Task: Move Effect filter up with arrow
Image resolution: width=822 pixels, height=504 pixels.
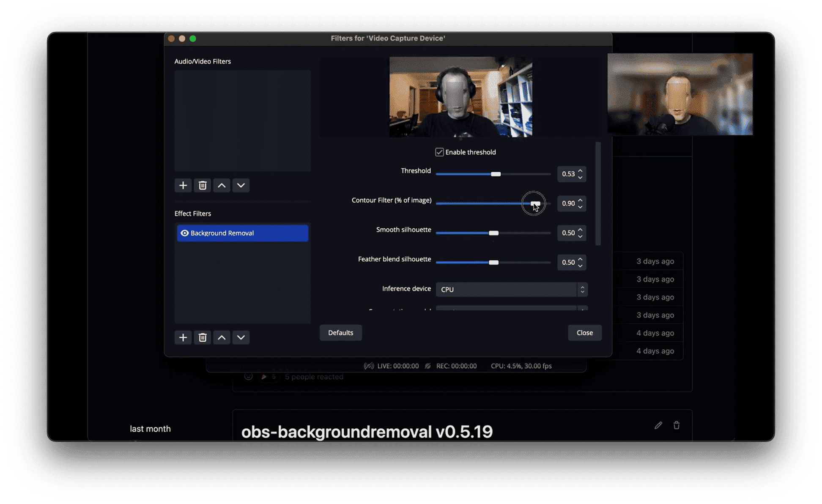Action: click(x=222, y=337)
